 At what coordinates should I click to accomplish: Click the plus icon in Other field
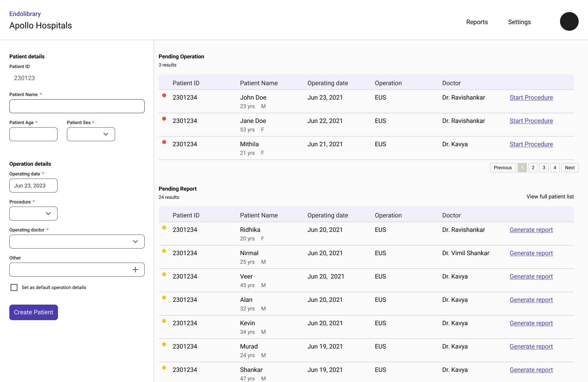pyautogui.click(x=135, y=270)
